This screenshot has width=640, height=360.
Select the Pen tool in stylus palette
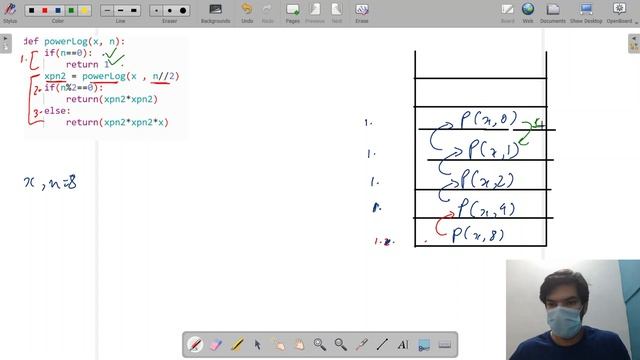click(x=195, y=344)
